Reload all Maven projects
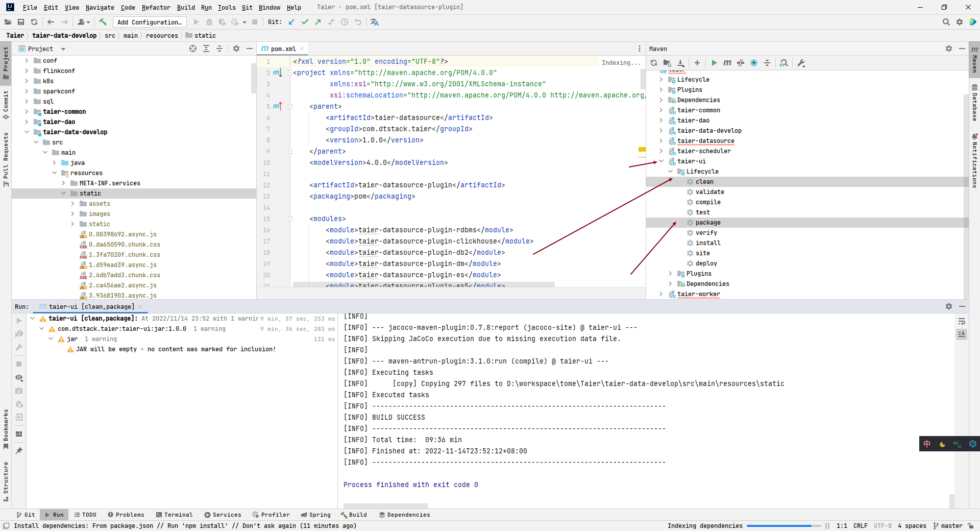 coord(654,63)
